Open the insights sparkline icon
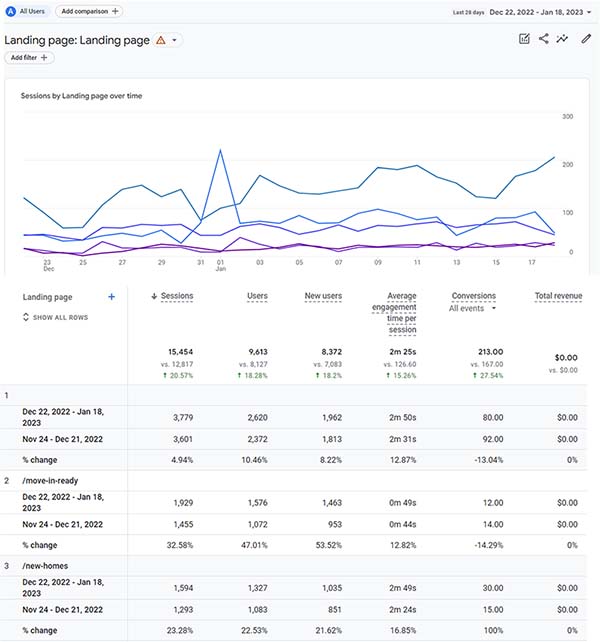The width and height of the screenshot is (600, 642). pyautogui.click(x=562, y=39)
